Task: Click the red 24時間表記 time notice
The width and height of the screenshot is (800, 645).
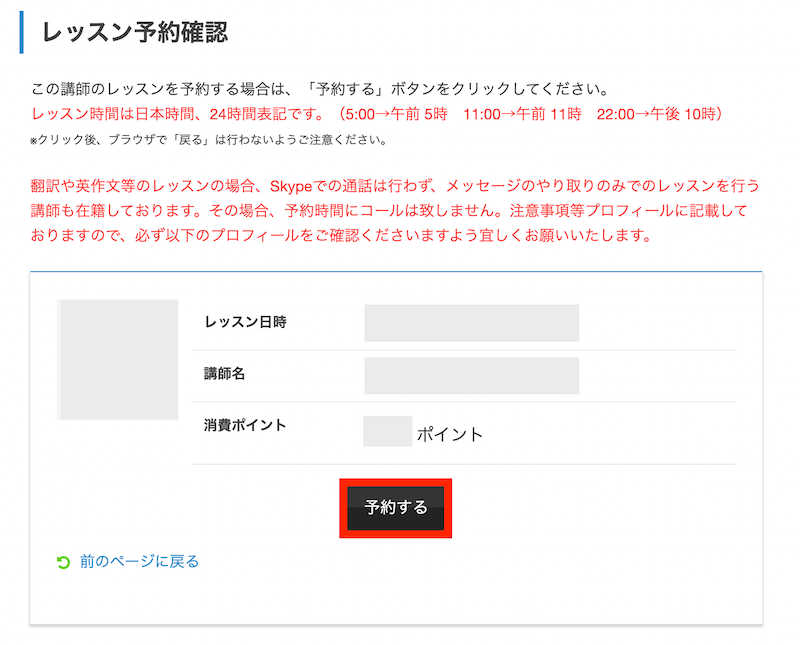Action: (378, 114)
